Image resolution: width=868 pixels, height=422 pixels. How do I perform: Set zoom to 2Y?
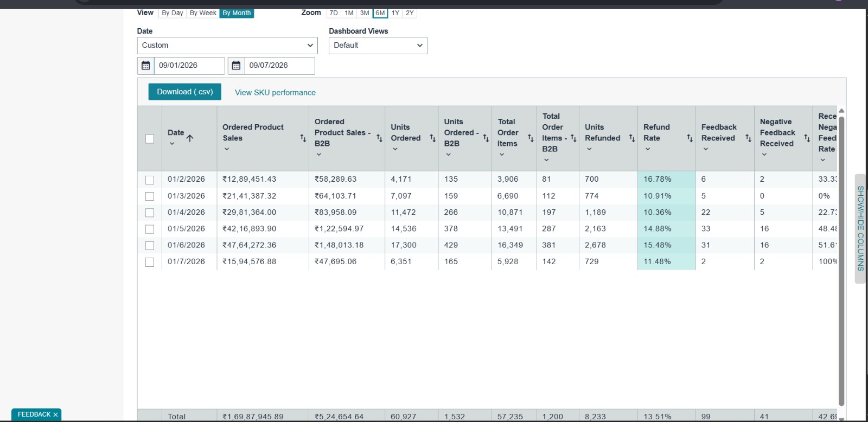[x=410, y=13]
